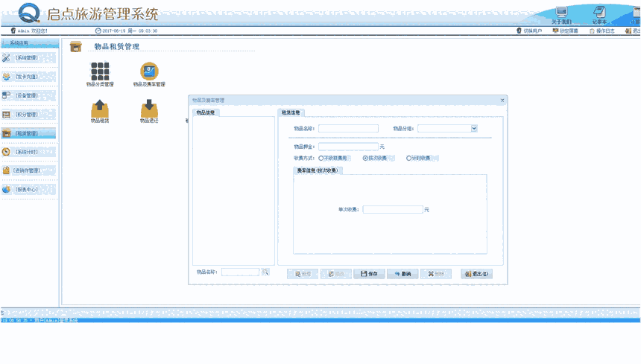Viewport: 641px width, 364px height.
Task: Open 物品分类管理 grid icon
Action: pos(100,71)
